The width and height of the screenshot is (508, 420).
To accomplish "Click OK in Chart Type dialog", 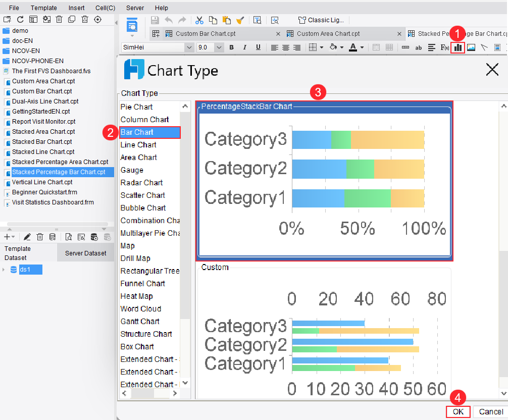I will pos(458,411).
